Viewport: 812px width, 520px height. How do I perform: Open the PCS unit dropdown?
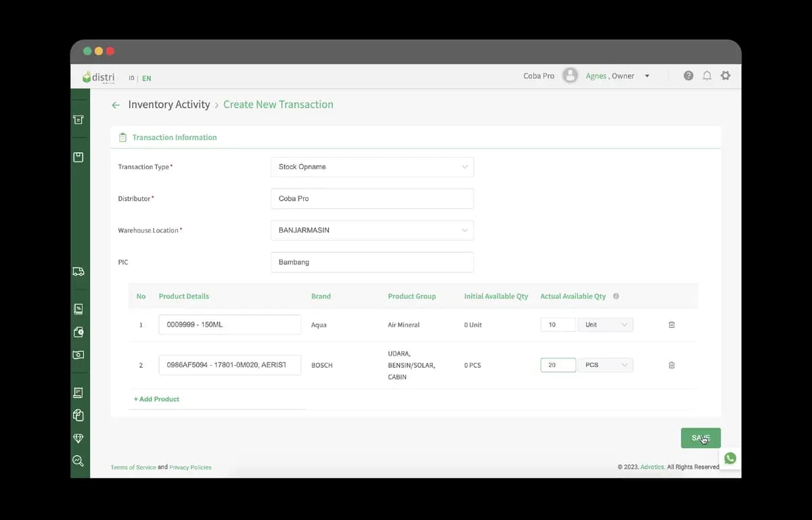click(606, 365)
